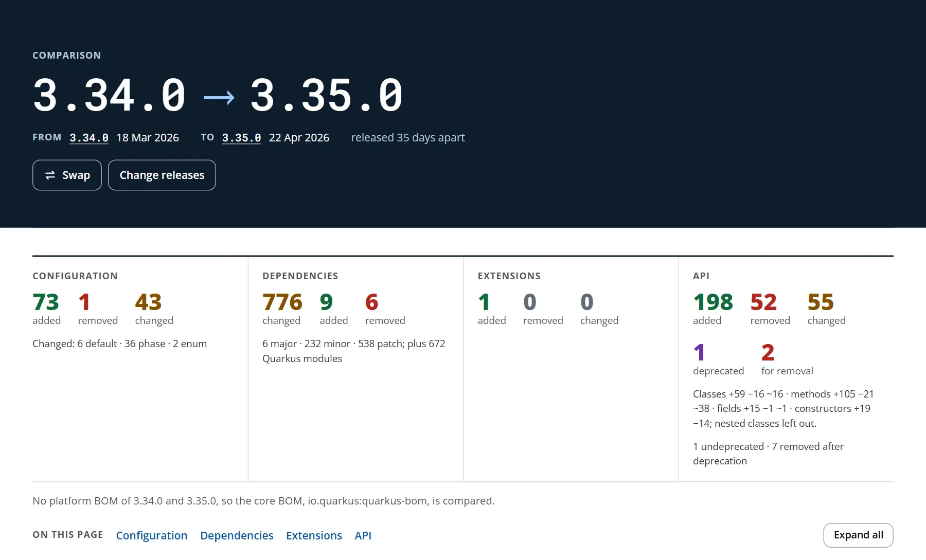Jump to the Dependencies section link
The width and height of the screenshot is (926, 560).
[x=237, y=535]
